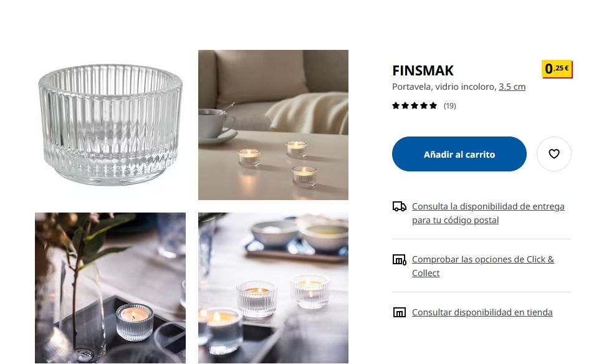This screenshot has width=614, height=364.
Task: Open Consulta la disponibilidad de entrega link
Action: [488, 213]
